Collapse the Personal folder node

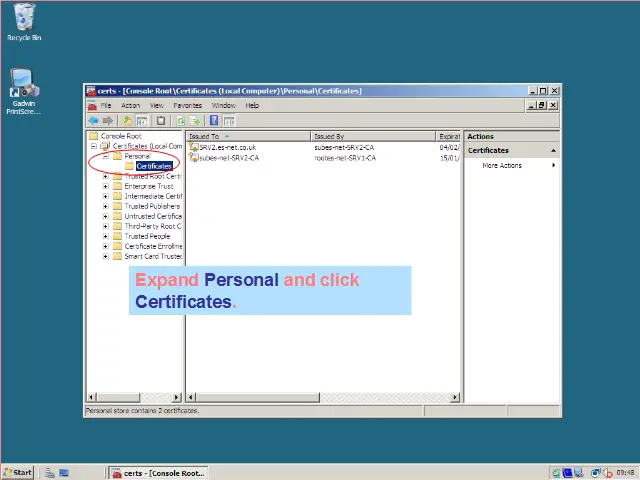coord(106,156)
